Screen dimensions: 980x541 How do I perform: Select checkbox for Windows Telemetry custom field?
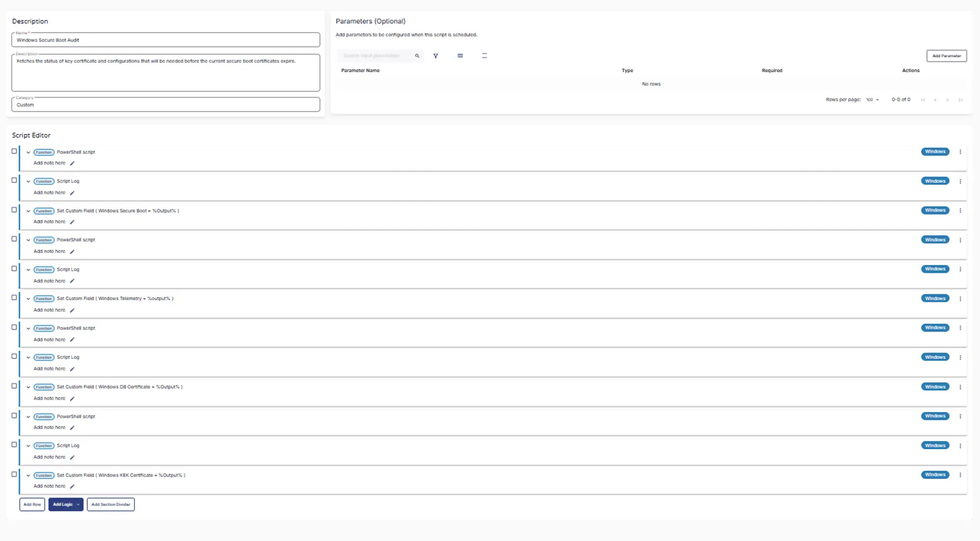[x=14, y=298]
